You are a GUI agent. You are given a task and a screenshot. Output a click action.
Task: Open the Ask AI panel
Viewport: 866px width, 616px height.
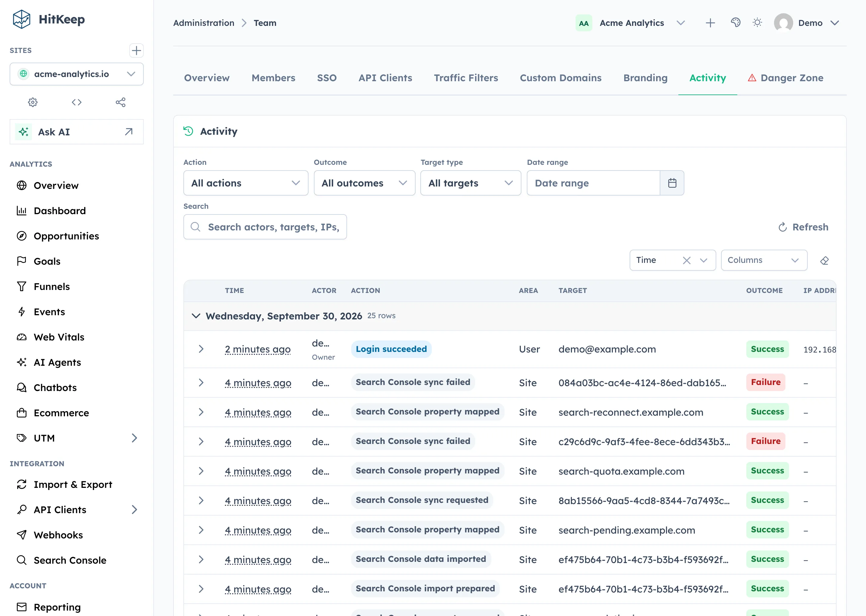click(x=77, y=132)
